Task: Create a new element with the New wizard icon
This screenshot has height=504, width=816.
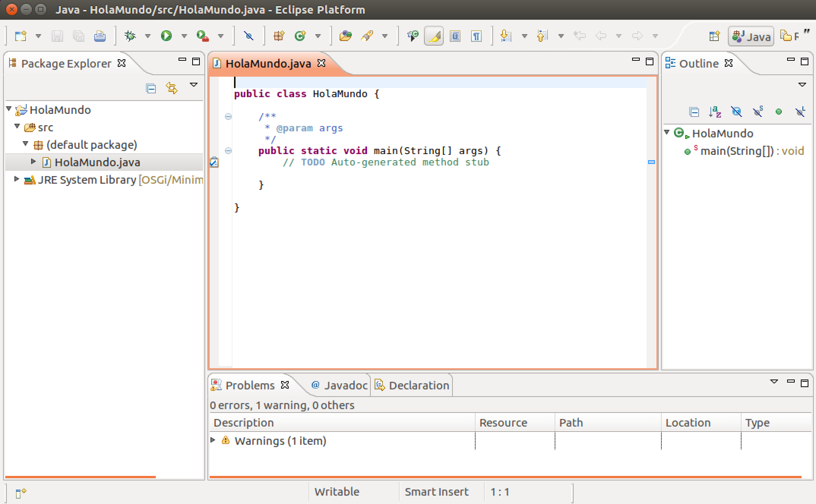Action: 21,35
